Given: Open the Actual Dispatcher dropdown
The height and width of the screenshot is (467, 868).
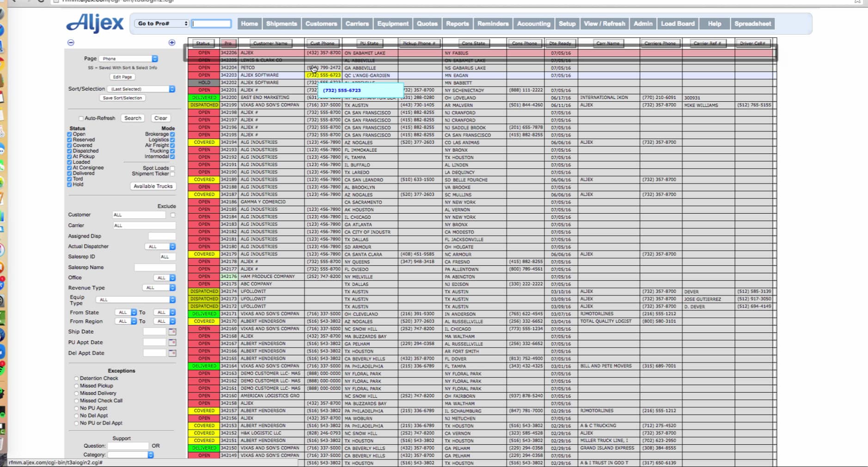Looking at the screenshot, I should 160,246.
